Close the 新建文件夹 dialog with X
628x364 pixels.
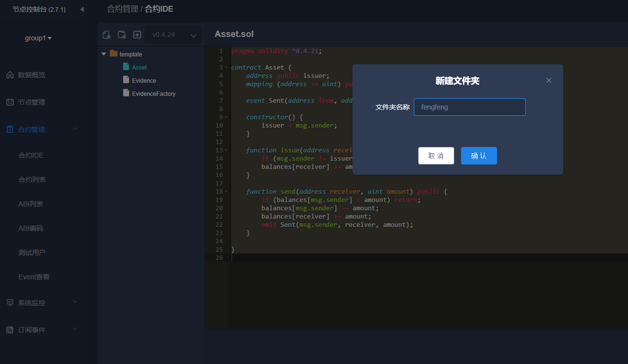point(549,80)
